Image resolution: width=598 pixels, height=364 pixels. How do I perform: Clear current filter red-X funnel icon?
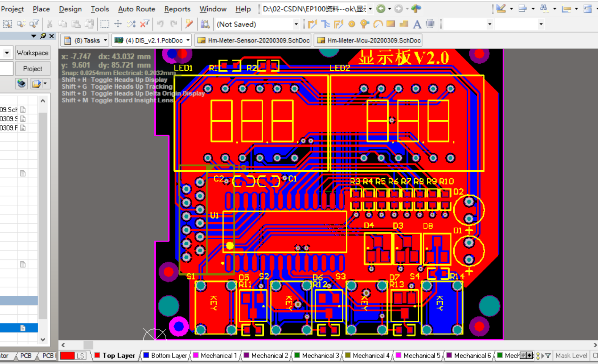144,24
